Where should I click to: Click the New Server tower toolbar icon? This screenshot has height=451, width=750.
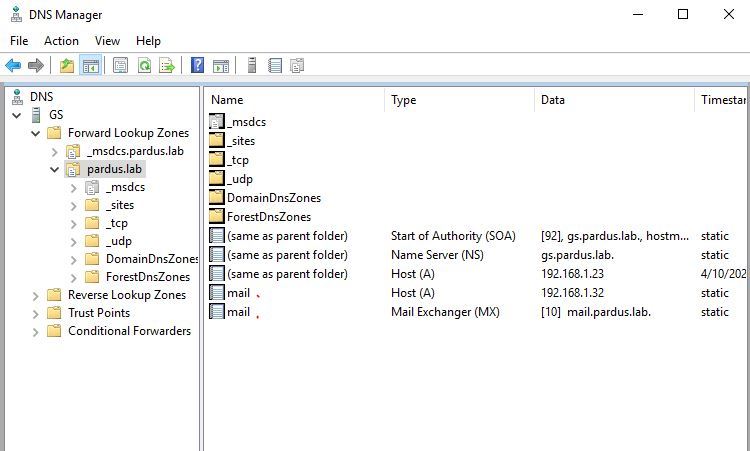[x=252, y=65]
